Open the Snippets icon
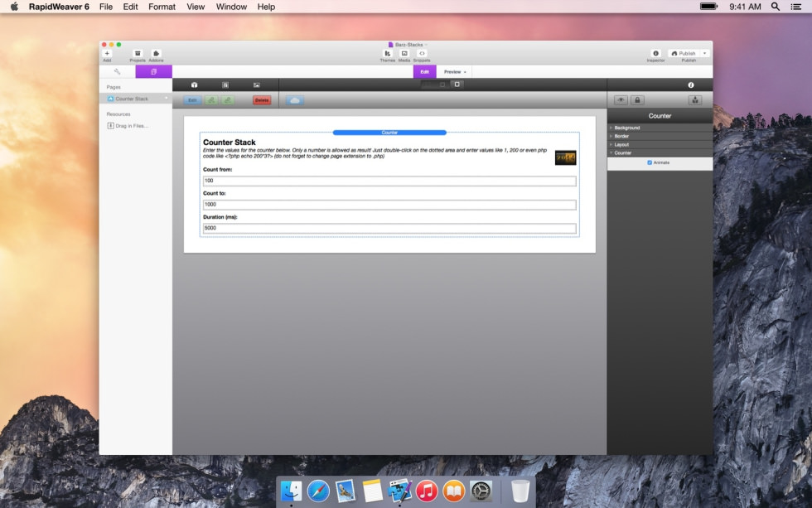The width and height of the screenshot is (812, 508). (422, 53)
